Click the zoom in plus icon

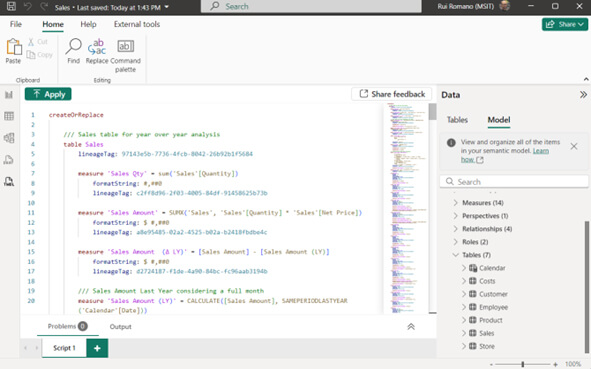[x=555, y=364]
